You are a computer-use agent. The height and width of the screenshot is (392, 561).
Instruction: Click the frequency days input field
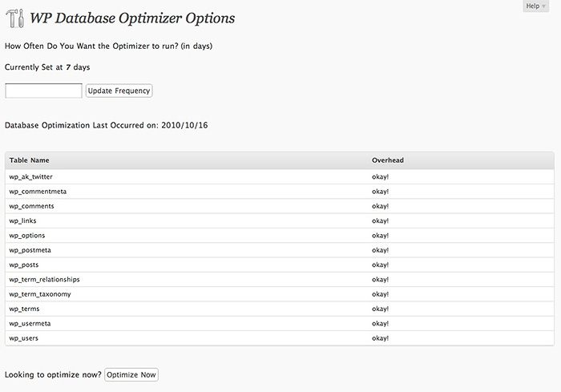(43, 91)
